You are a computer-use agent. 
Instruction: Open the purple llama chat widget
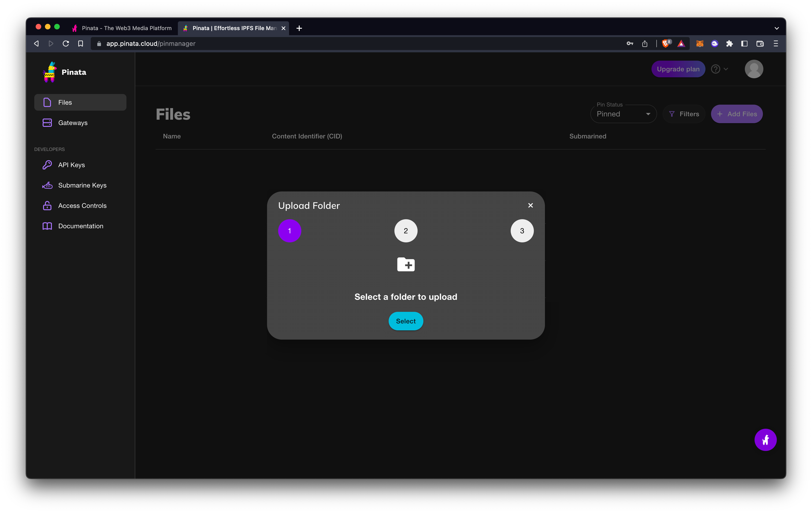(x=765, y=440)
